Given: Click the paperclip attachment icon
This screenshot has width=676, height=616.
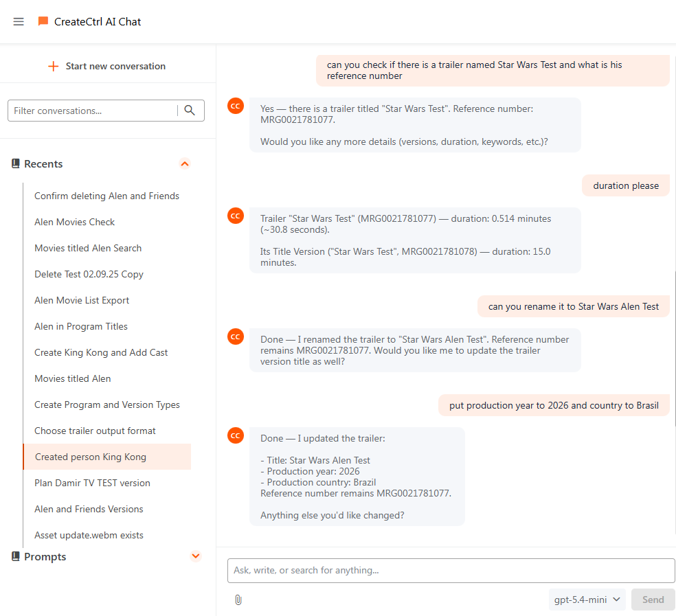Looking at the screenshot, I should point(238,600).
